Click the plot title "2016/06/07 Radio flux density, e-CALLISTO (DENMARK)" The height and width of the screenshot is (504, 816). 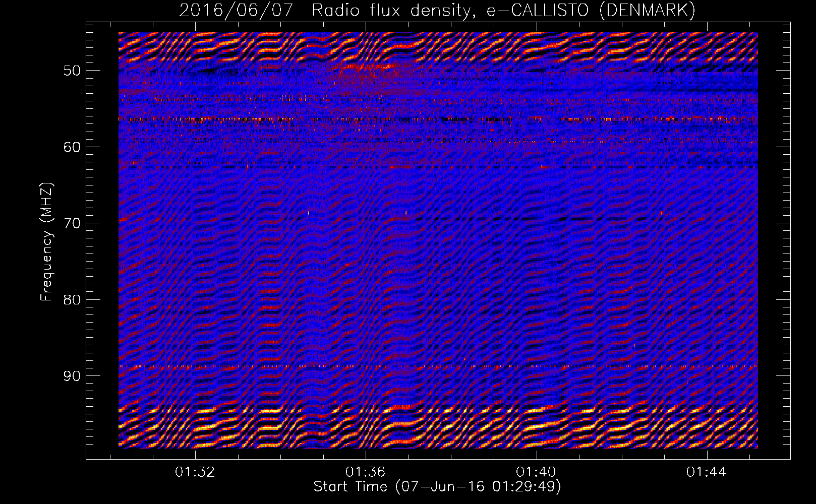(x=437, y=11)
